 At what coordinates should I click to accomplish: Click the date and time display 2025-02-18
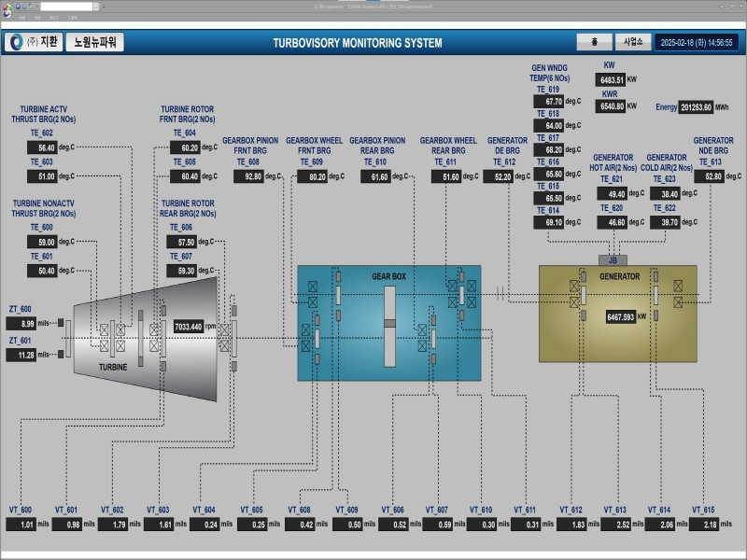pos(696,42)
